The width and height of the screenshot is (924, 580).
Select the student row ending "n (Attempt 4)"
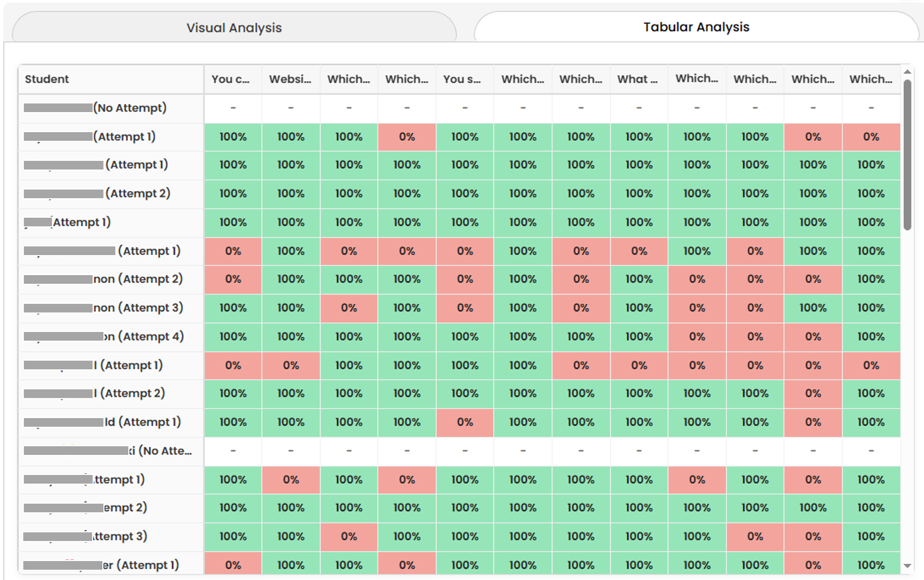[x=144, y=337]
